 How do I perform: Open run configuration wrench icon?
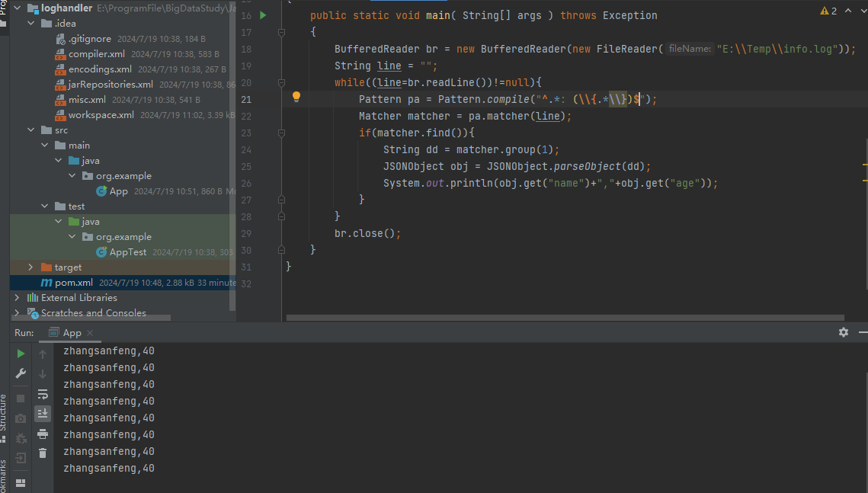pos(21,373)
